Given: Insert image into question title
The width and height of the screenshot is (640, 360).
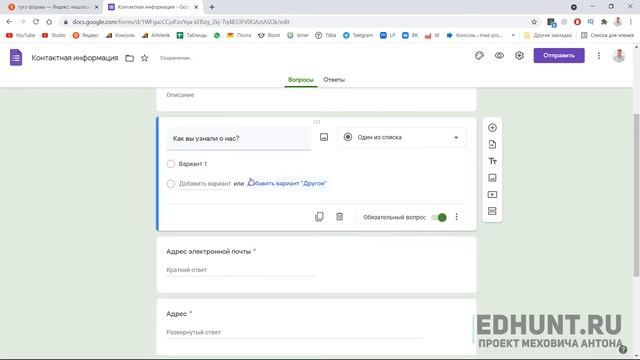Looking at the screenshot, I should (x=324, y=137).
